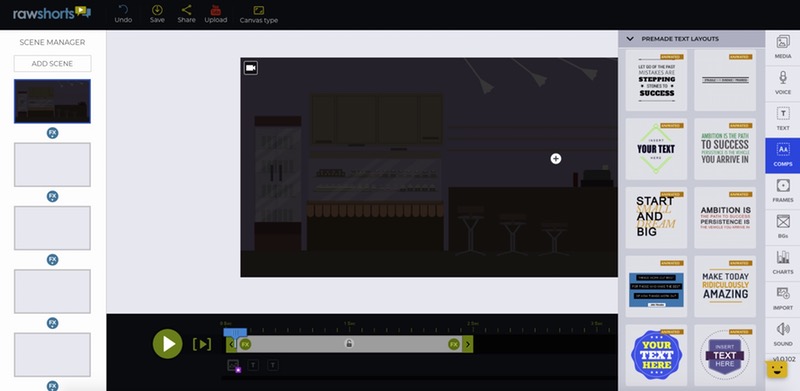This screenshot has width=800, height=391.
Task: Select the right text layer icon in timeline
Action: [273, 365]
